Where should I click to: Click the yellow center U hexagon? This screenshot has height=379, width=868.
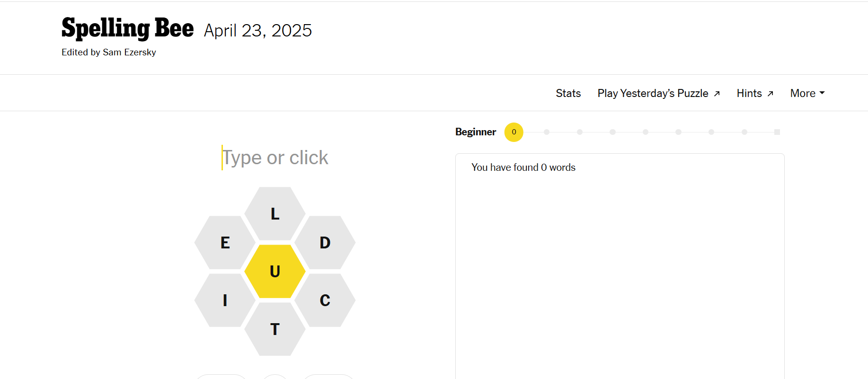(x=275, y=271)
